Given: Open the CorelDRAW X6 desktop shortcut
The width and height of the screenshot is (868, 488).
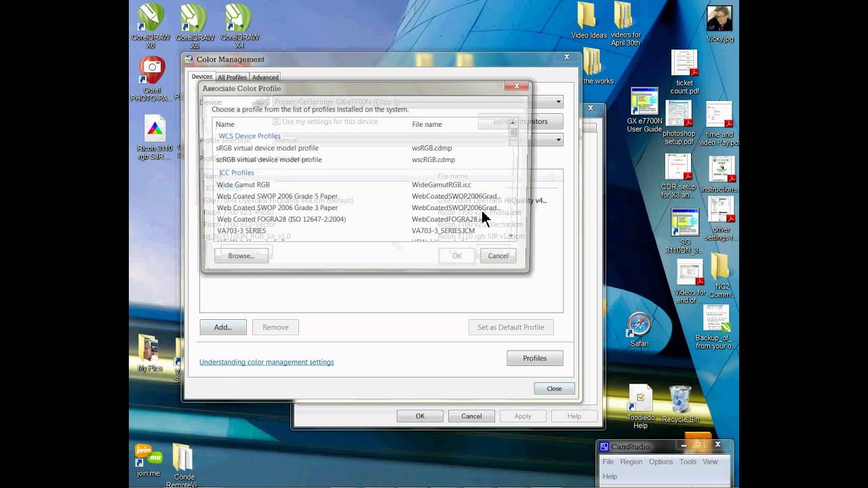Looking at the screenshot, I should (151, 26).
